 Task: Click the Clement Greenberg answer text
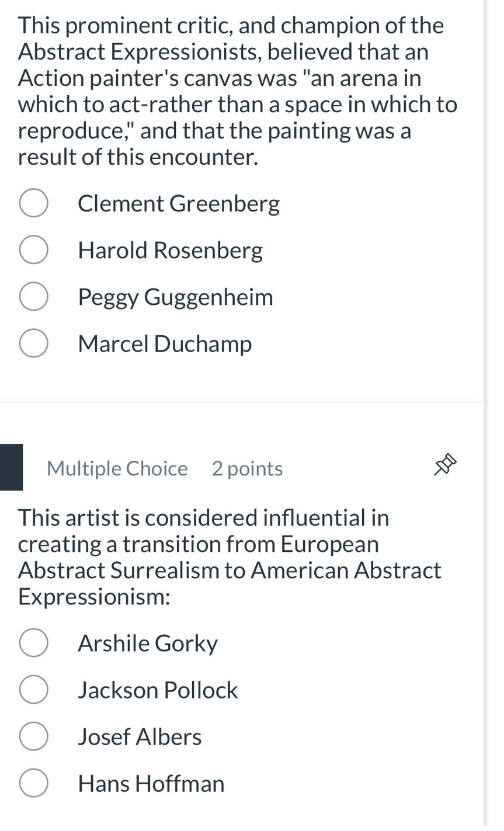click(x=179, y=203)
